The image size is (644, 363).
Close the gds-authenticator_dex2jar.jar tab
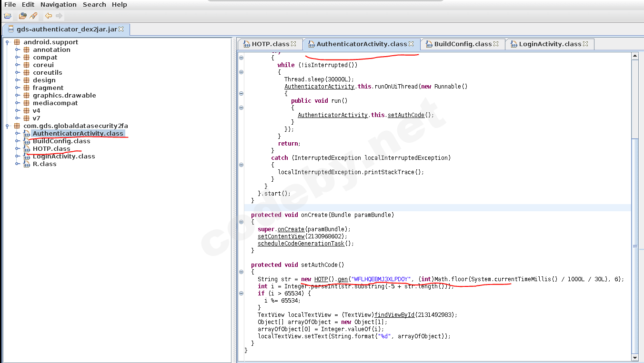pos(121,29)
